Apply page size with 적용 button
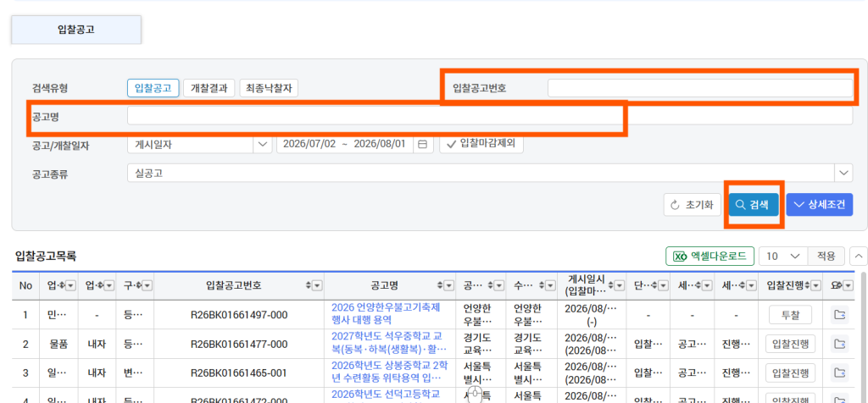This screenshot has width=868, height=403. [x=826, y=257]
